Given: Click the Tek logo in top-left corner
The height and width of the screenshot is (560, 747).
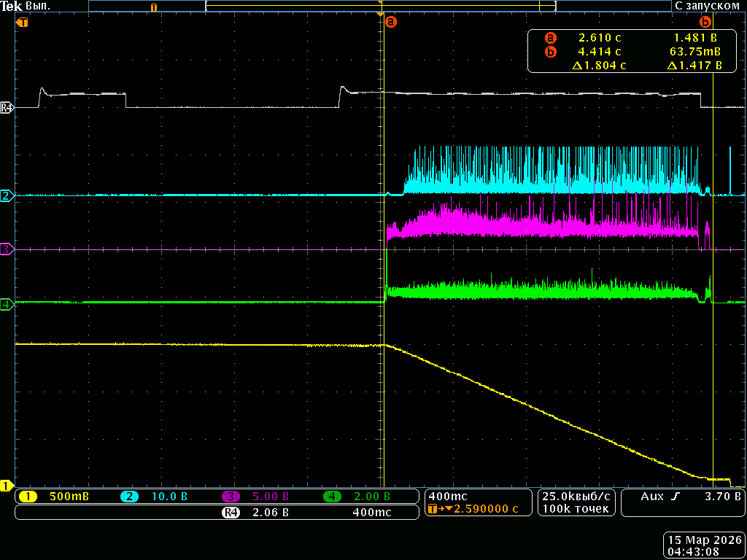Looking at the screenshot, I should coord(12,6).
